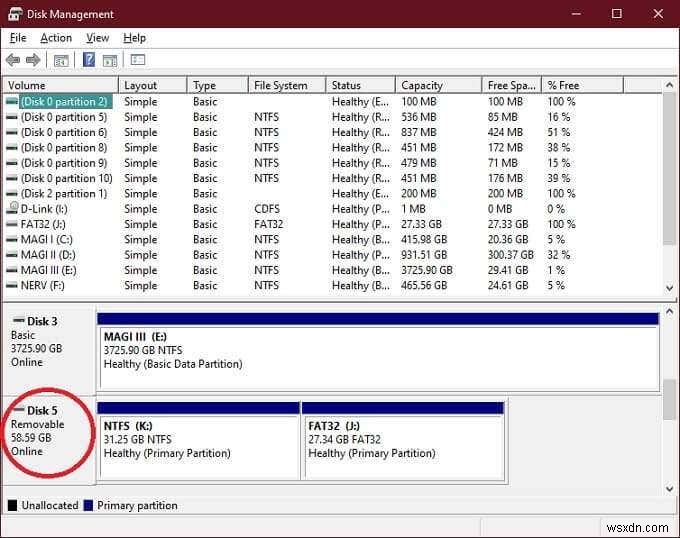Click disk pane scrollbar down arrow
This screenshot has height=538, width=680.
[x=669, y=489]
